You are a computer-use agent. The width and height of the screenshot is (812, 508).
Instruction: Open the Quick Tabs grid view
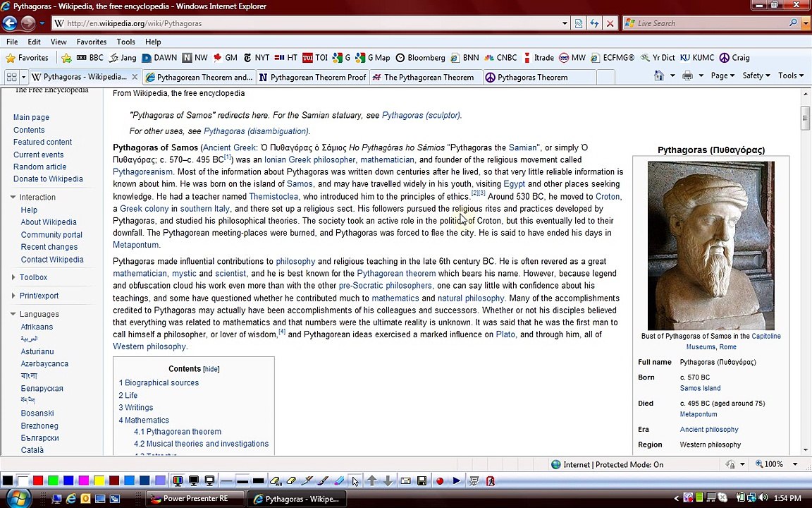click(11, 77)
